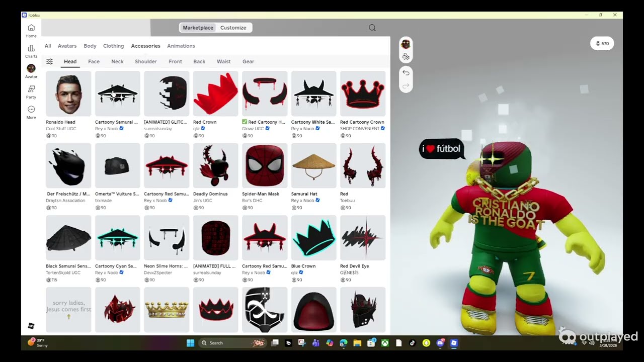Select the 'sorry ladies, Jesus comes first' item
The image size is (644, 362).
click(68, 310)
